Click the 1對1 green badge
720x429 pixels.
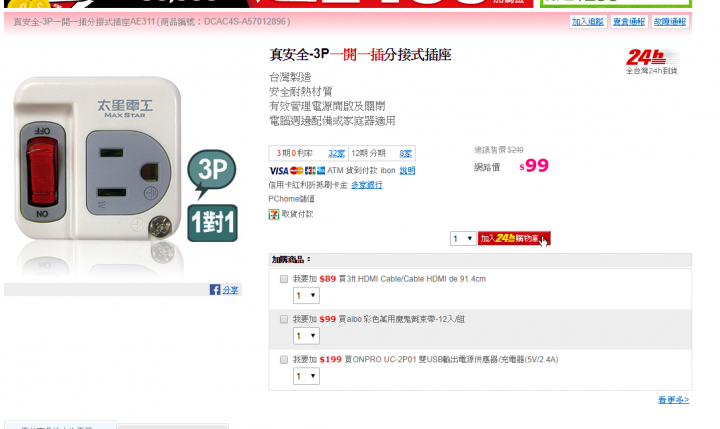click(213, 223)
